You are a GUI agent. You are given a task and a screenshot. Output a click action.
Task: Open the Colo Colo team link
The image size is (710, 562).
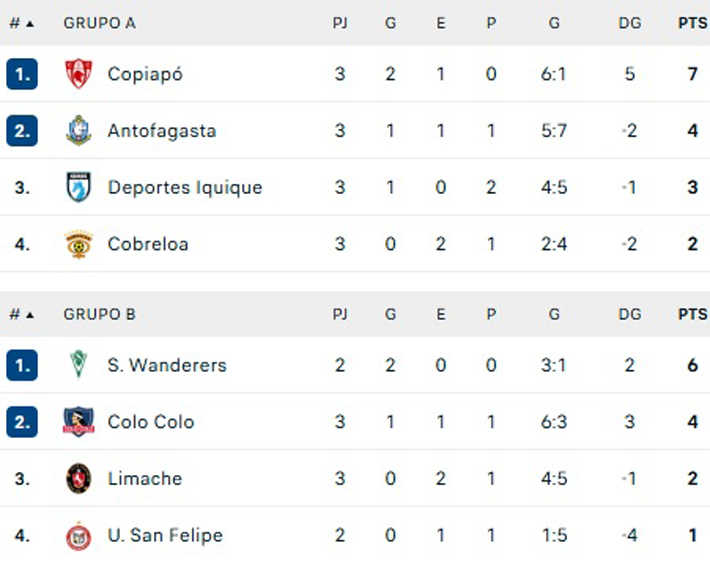coord(151,422)
